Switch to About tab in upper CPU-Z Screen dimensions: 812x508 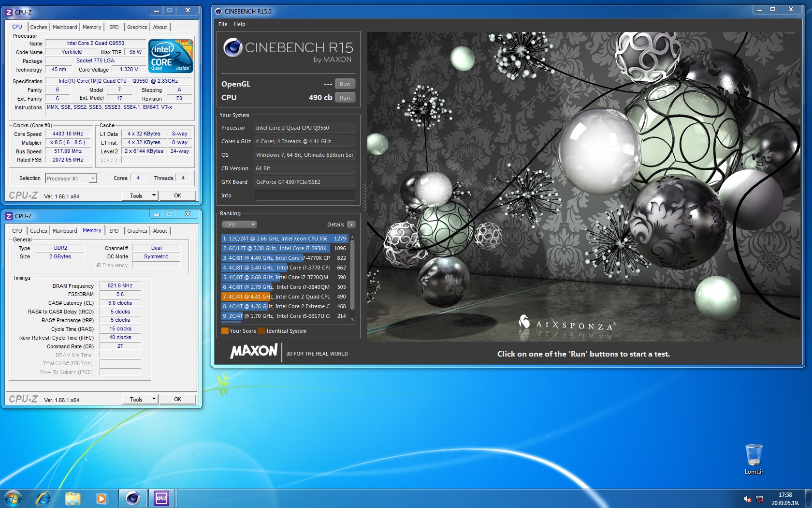[160, 27]
